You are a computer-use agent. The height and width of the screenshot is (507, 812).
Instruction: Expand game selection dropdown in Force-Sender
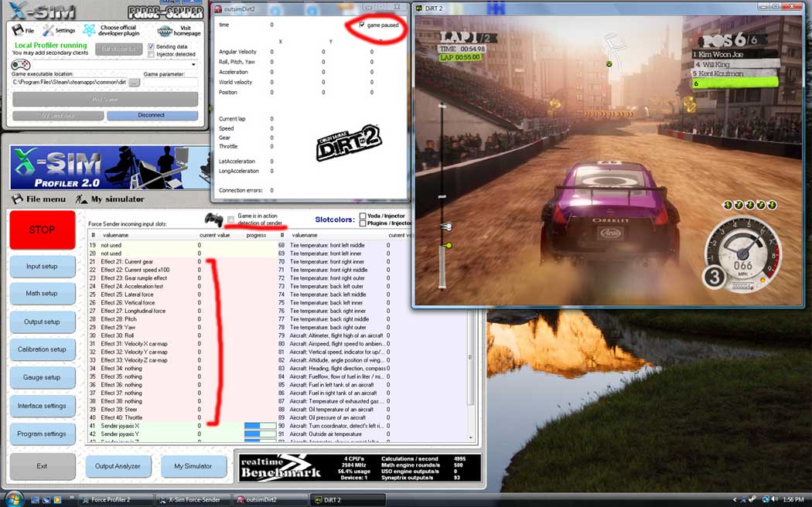[x=193, y=65]
